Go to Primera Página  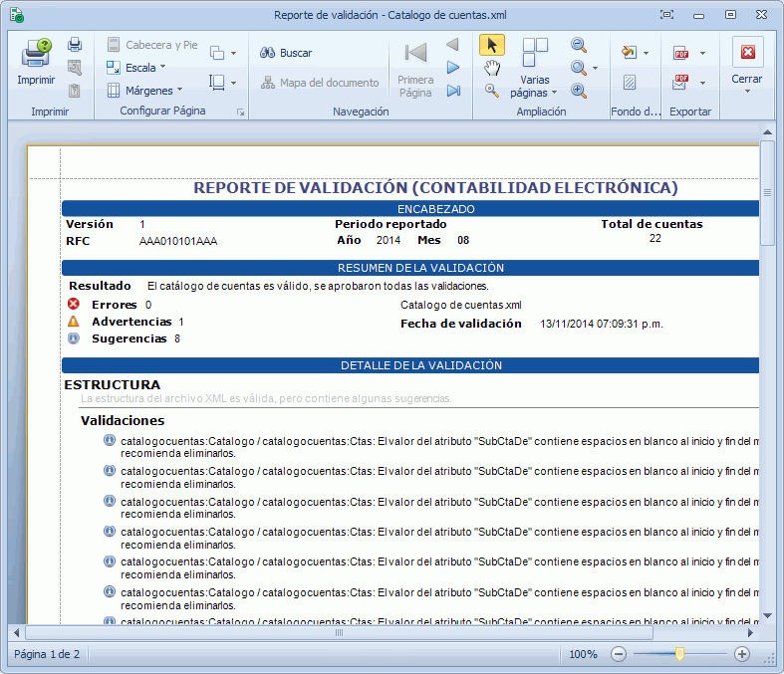[x=415, y=70]
